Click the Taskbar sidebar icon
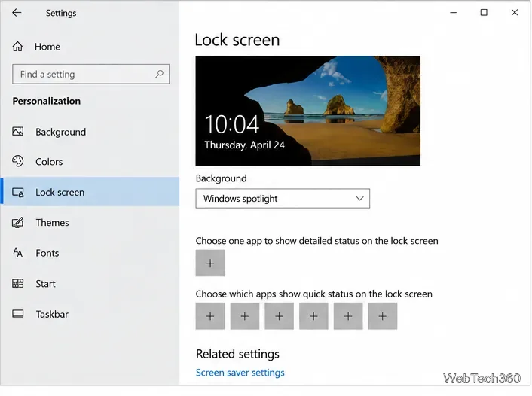Screen dimensions: 532x396 pos(17,314)
